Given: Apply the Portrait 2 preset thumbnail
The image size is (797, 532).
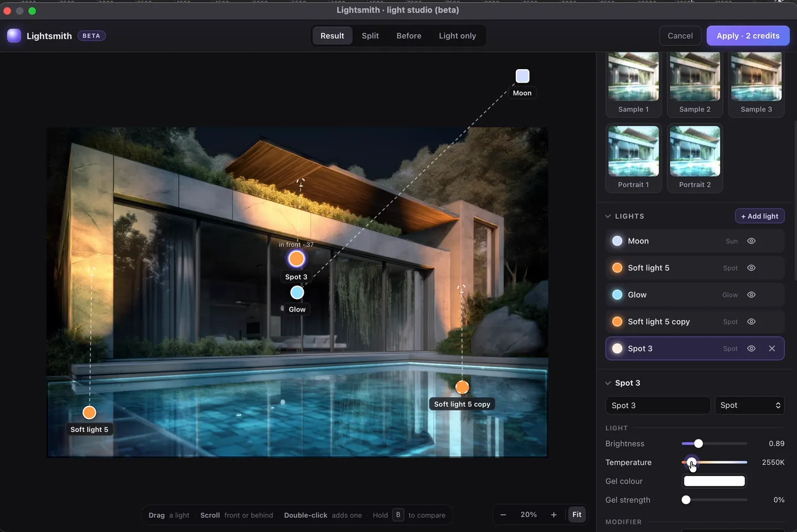Looking at the screenshot, I should (695, 158).
